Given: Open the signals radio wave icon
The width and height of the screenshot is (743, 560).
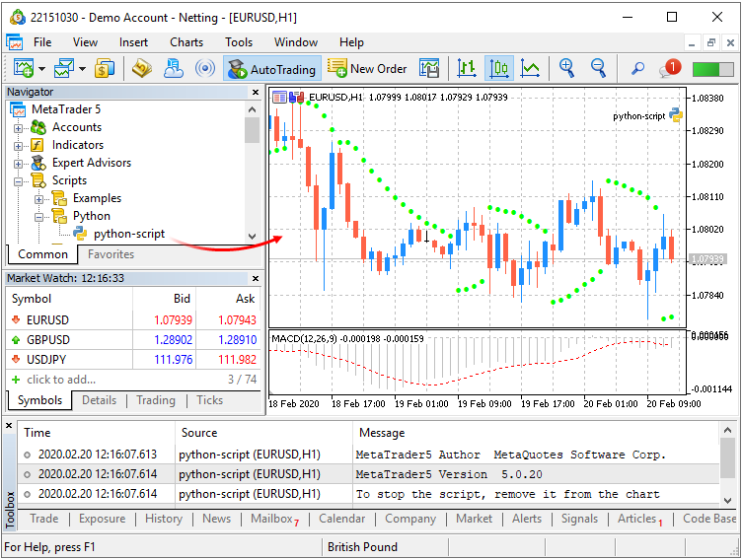Looking at the screenshot, I should point(204,69).
